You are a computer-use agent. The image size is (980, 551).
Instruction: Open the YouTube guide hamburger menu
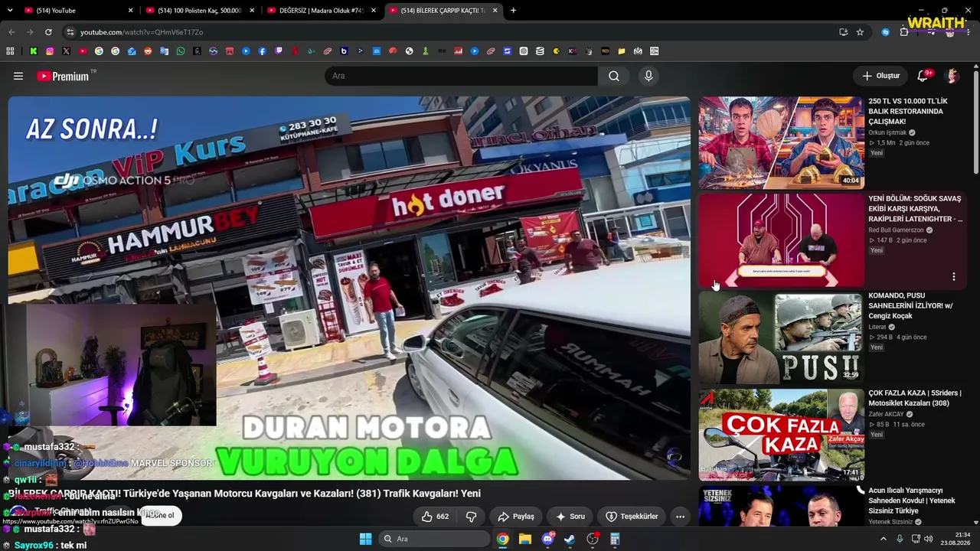tap(18, 76)
